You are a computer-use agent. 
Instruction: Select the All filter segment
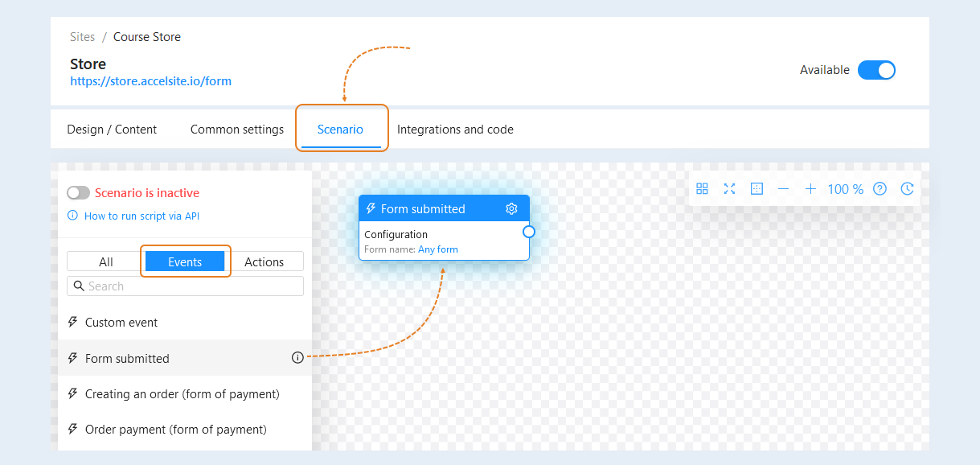[x=105, y=261]
